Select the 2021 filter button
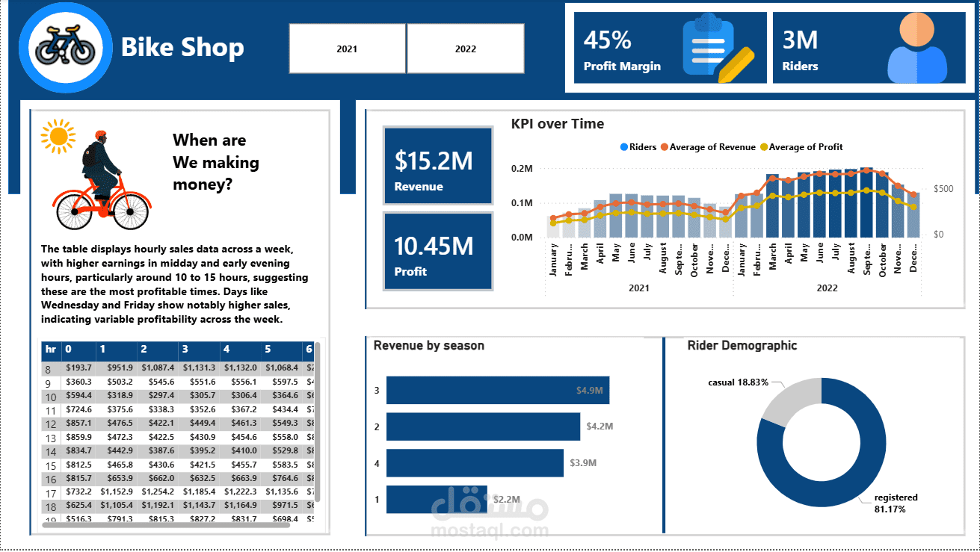Image resolution: width=980 pixels, height=552 pixels. click(x=347, y=48)
